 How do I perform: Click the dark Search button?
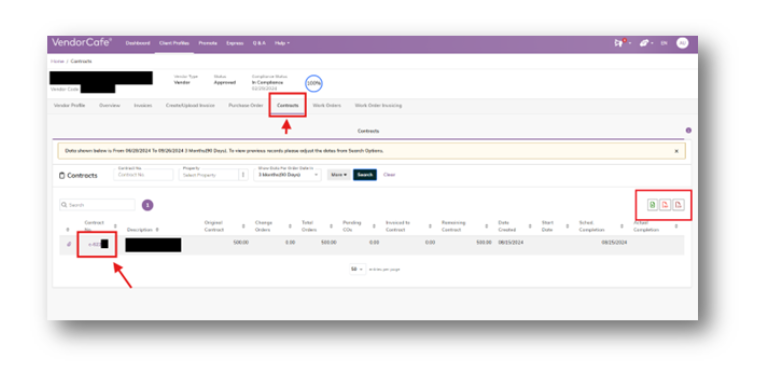(x=365, y=175)
